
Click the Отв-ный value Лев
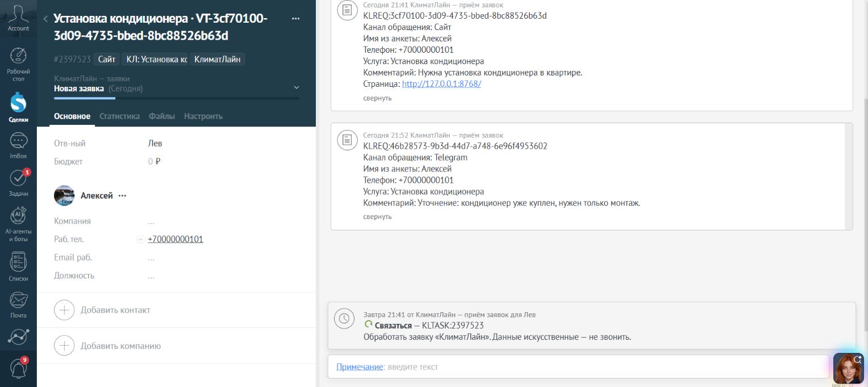(155, 144)
